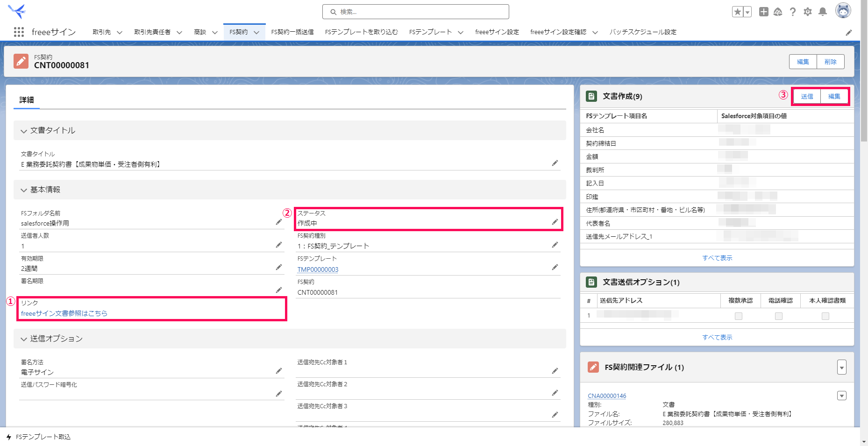
Task: Open the FS契約一括送信 tab
Action: click(x=292, y=32)
